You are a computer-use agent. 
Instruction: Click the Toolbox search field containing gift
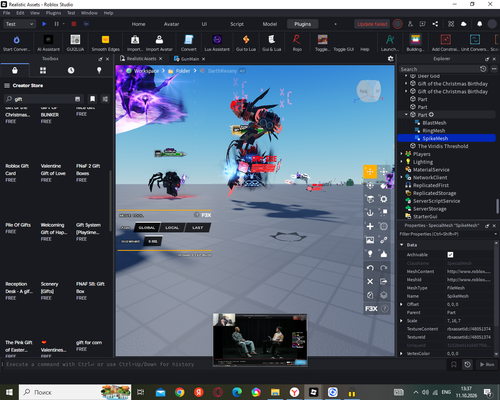[43, 99]
